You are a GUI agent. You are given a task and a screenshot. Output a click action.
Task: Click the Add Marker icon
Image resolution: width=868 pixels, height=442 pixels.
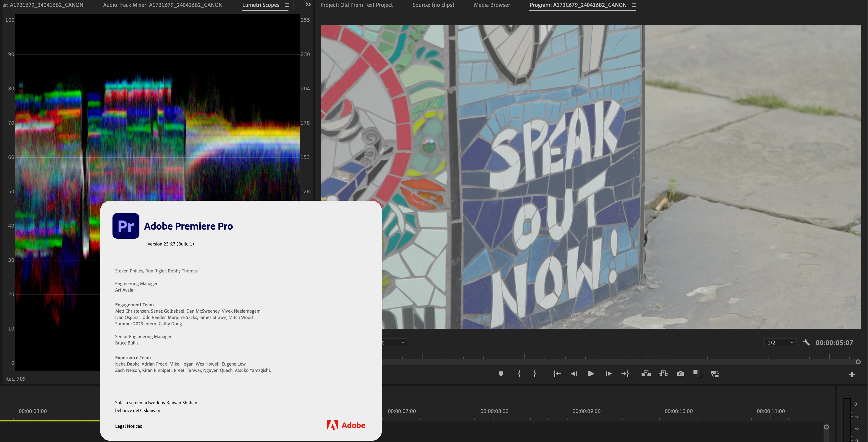(501, 374)
